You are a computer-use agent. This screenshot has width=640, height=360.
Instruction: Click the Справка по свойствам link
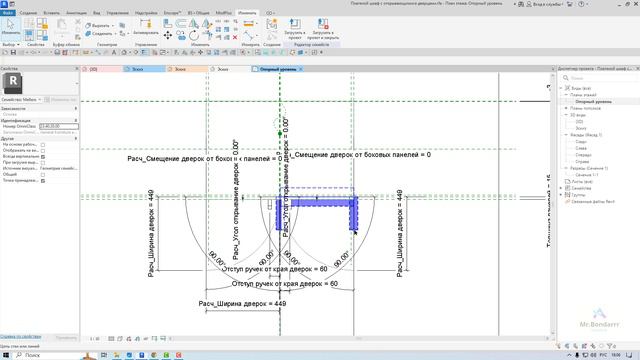[20, 337]
